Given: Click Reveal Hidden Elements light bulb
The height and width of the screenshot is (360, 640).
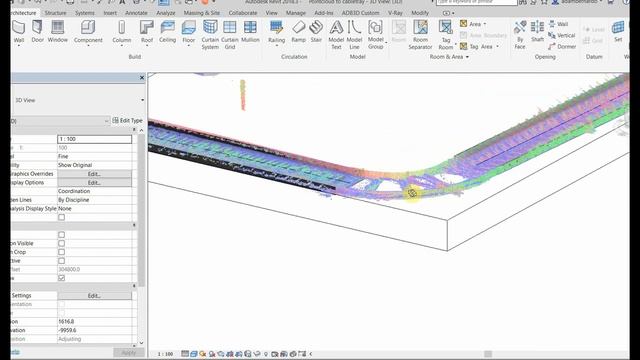Looking at the screenshot, I should (266, 354).
